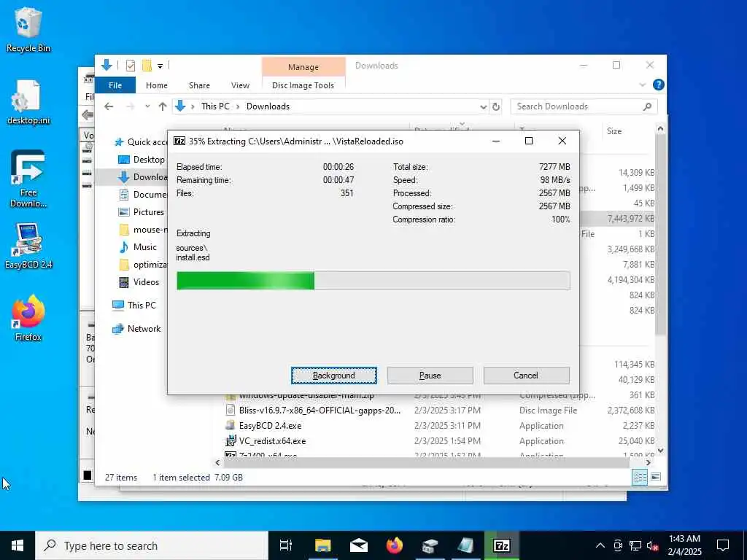The height and width of the screenshot is (560, 747).
Task: Select Pictures in navigation pane
Action: point(141,212)
